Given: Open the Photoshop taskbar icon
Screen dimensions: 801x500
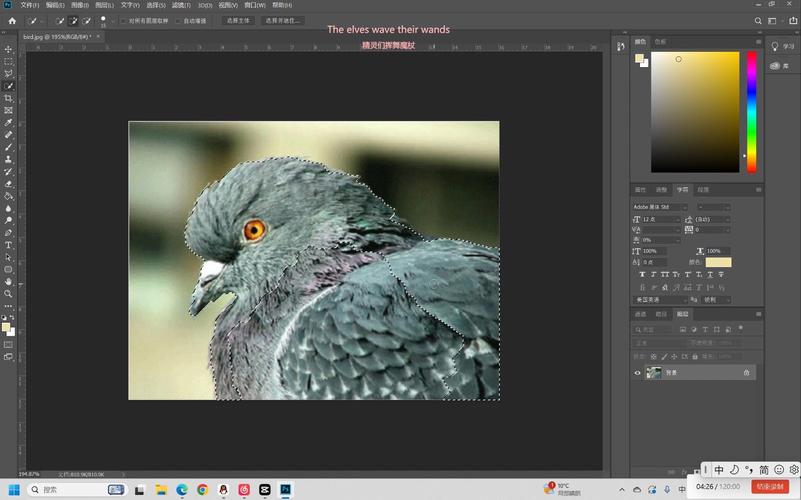Looking at the screenshot, I should click(x=286, y=490).
